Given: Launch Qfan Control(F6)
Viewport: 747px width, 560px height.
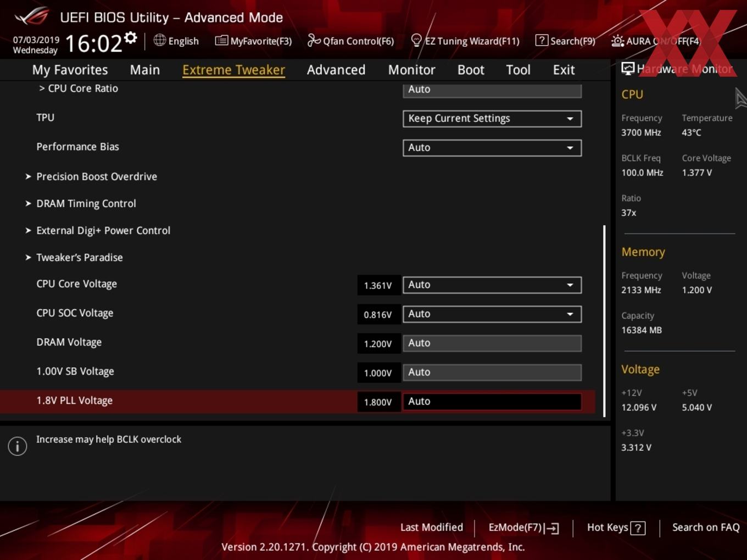Looking at the screenshot, I should point(350,41).
